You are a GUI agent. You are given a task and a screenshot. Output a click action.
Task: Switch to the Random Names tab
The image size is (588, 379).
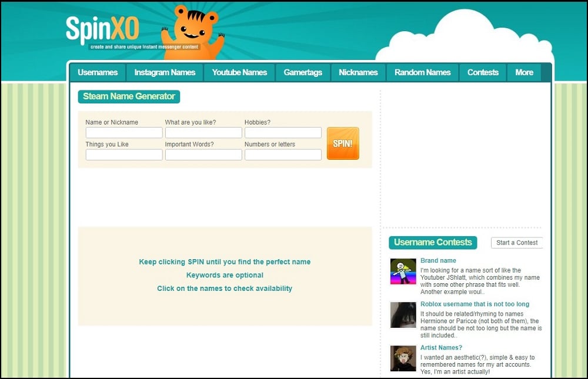pyautogui.click(x=422, y=72)
